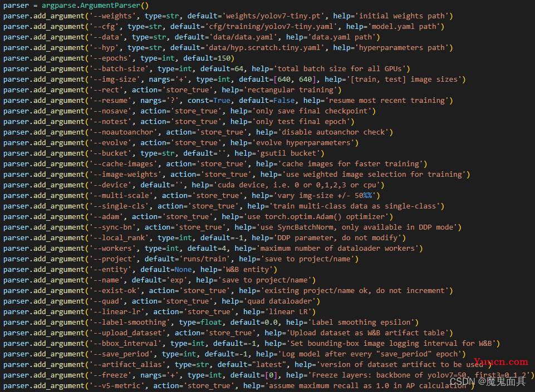535x392 pixels.
Task: Click the '--notest' argument string
Action: tap(111, 122)
